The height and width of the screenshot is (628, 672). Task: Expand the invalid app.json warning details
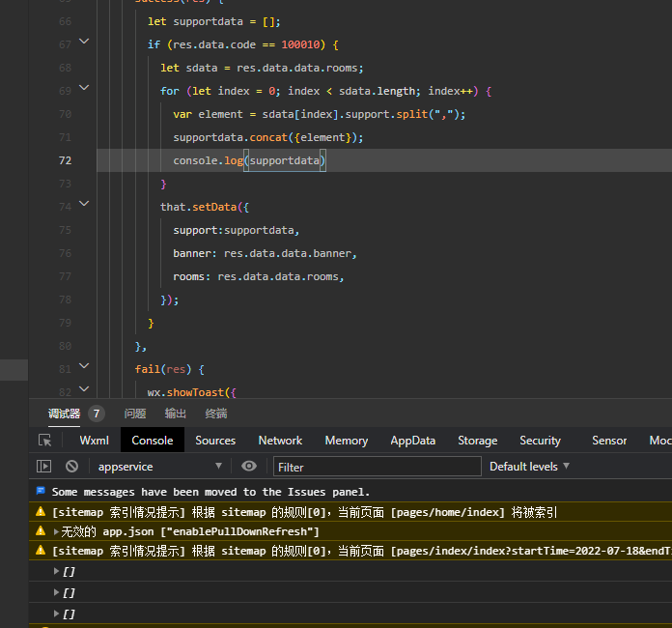pos(57,531)
